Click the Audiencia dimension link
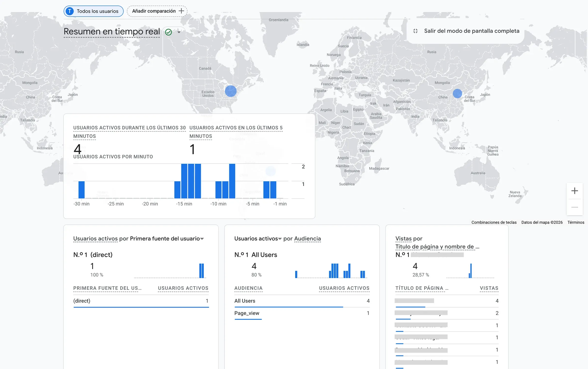The height and width of the screenshot is (369, 588). click(307, 238)
